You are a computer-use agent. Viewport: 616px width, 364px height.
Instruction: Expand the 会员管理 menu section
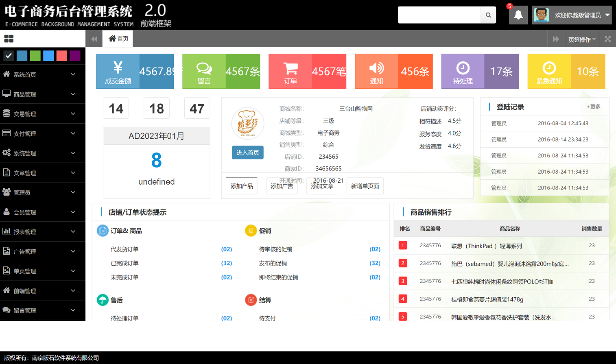pos(43,212)
